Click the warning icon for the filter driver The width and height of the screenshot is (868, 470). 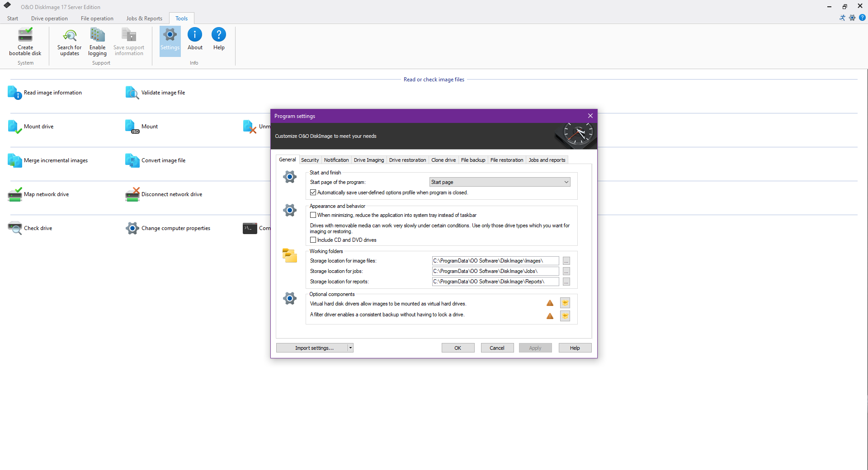tap(550, 316)
